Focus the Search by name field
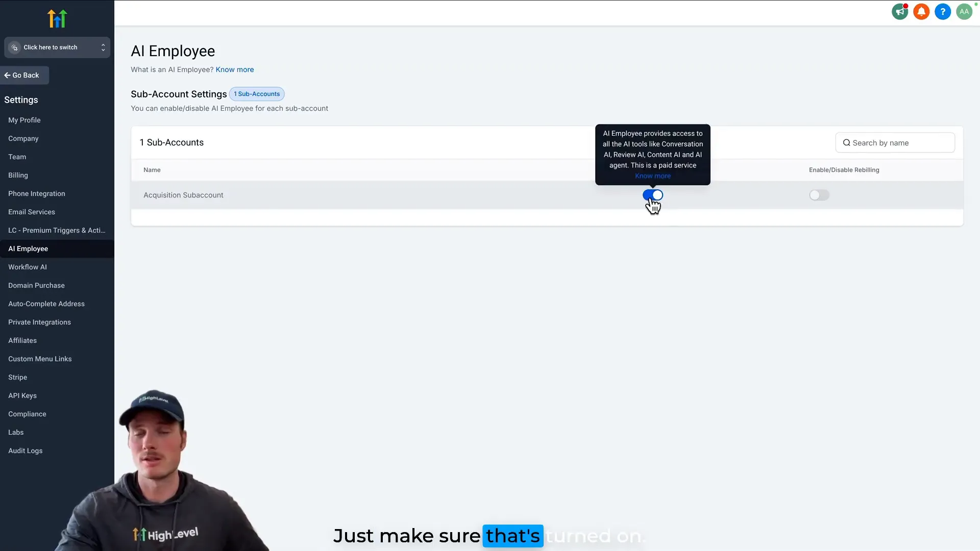980x551 pixels. pyautogui.click(x=895, y=143)
